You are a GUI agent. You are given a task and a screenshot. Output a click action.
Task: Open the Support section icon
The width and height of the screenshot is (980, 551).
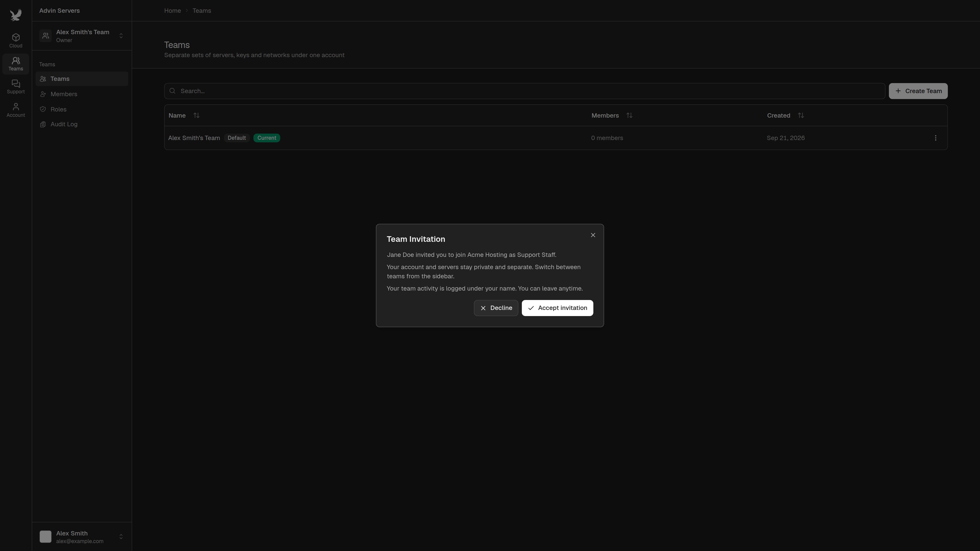(x=16, y=87)
